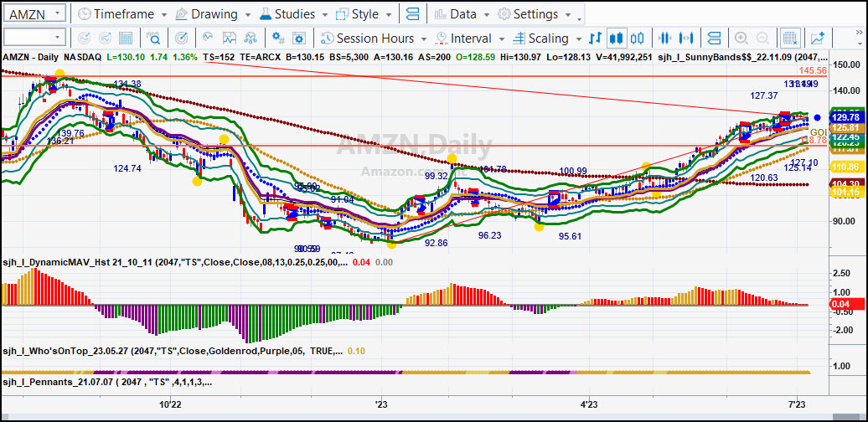Expand the Scaling dropdown arrow

coord(578,39)
